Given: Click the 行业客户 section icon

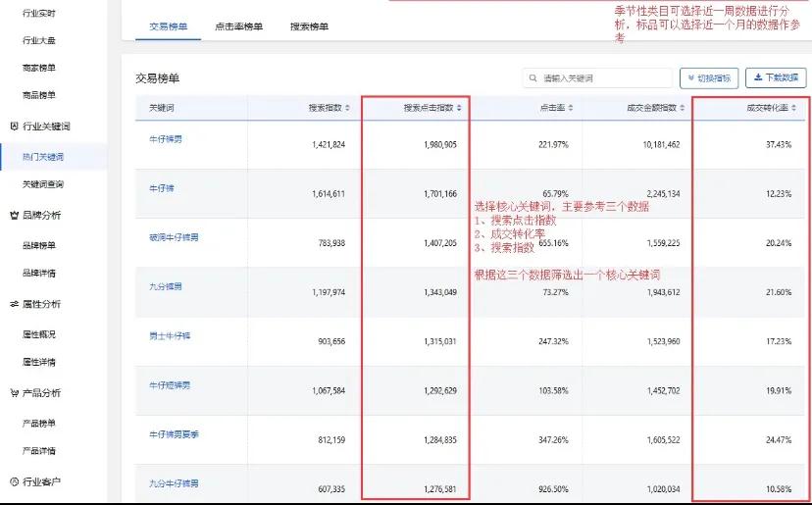Looking at the screenshot, I should [x=14, y=481].
